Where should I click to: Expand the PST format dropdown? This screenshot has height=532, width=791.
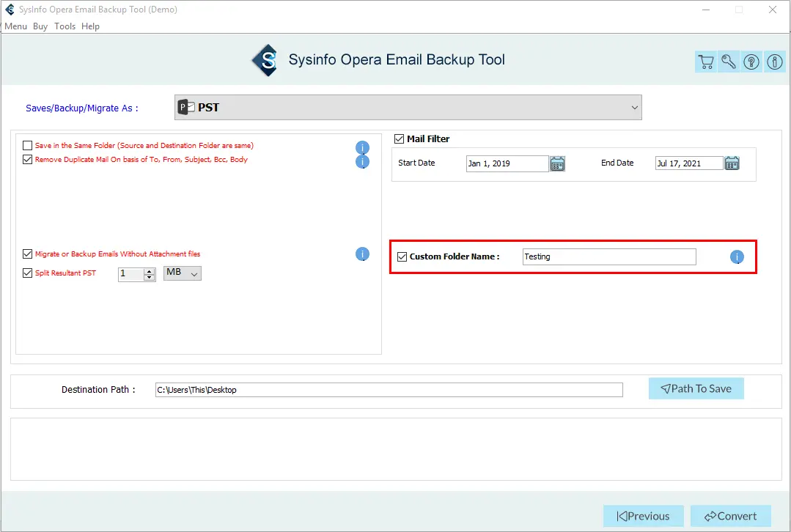tap(634, 108)
